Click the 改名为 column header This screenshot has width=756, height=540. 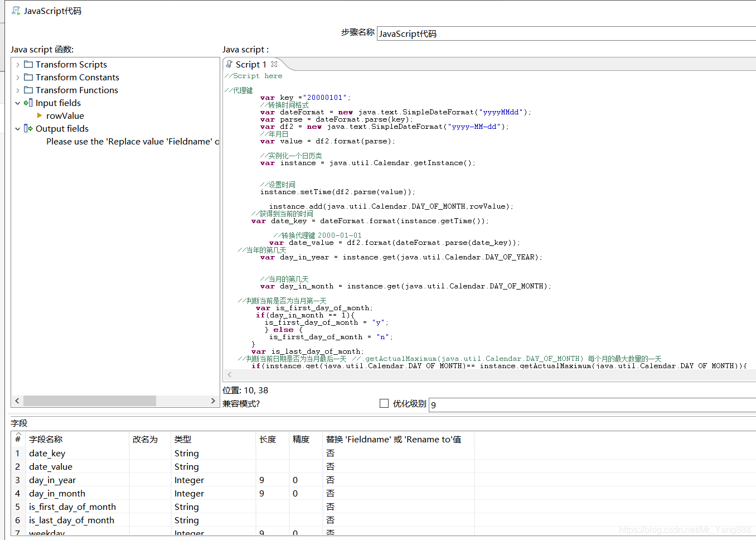click(151, 440)
